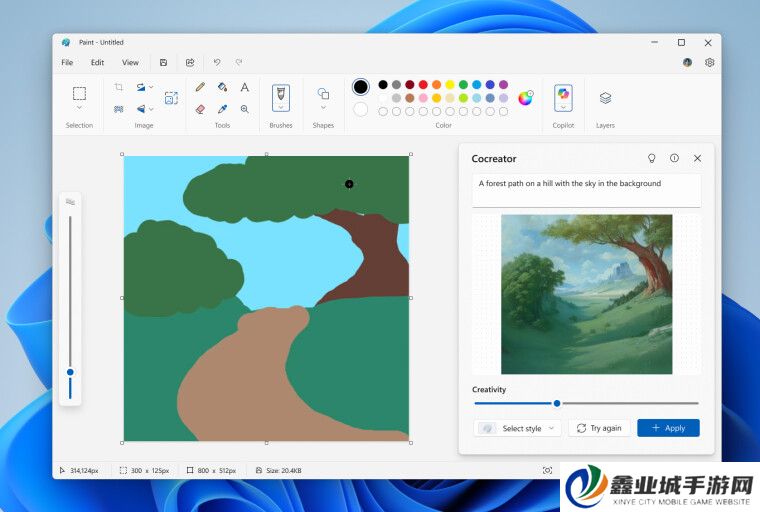Click the fit to window icon in status bar
Screen dimensions: 760x512
point(547,470)
